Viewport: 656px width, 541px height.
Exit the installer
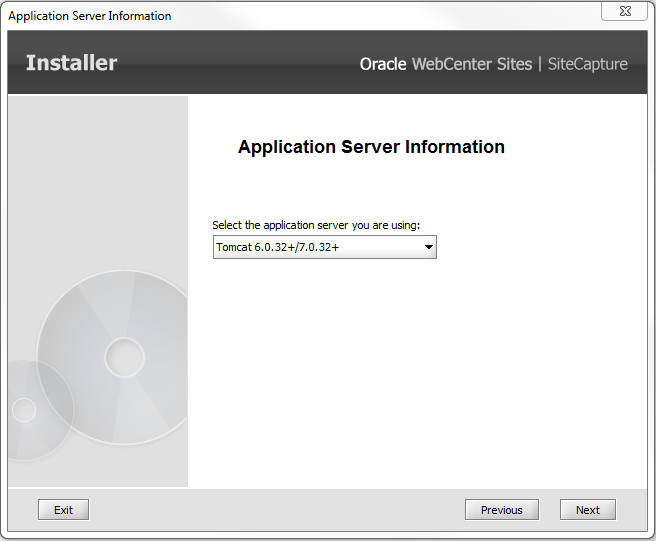pyautogui.click(x=64, y=510)
